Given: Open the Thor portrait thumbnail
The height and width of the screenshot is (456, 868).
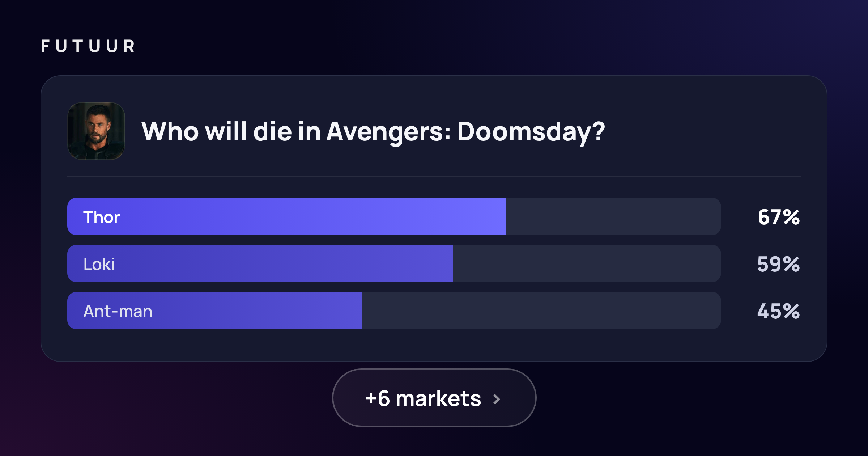Looking at the screenshot, I should [96, 131].
